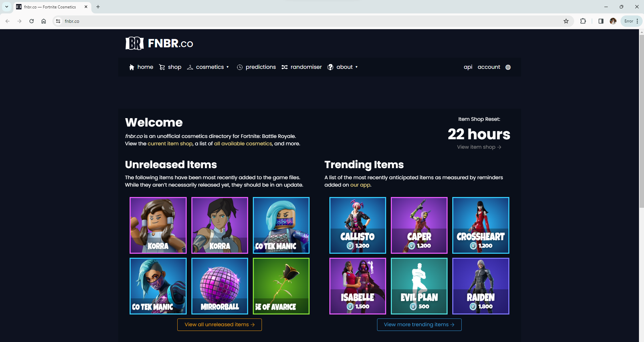The width and height of the screenshot is (644, 342).
Task: Open the Crossheart trending item card
Action: coord(481,225)
